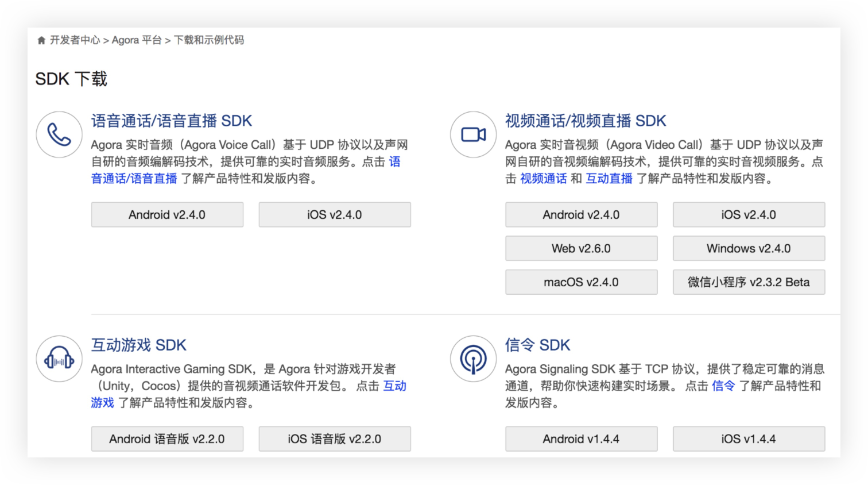868x485 pixels.
Task: Open the 互动游戏 SDK heading
Action: (139, 345)
